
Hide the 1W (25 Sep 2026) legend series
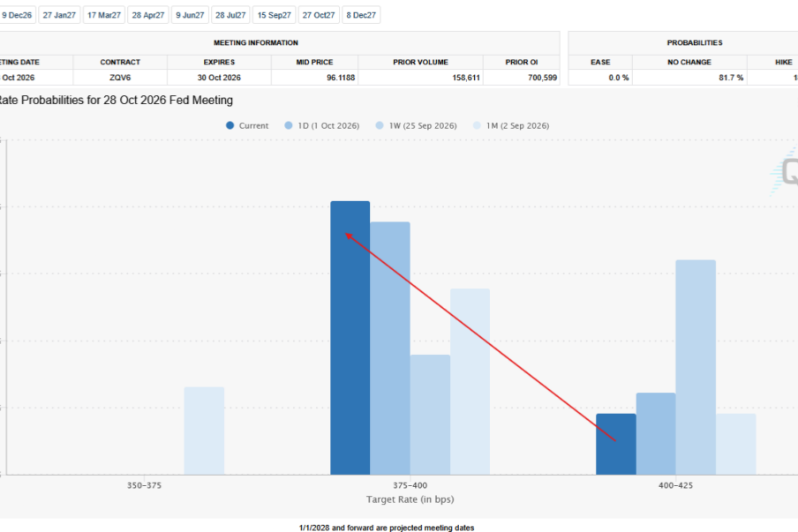tap(417, 125)
